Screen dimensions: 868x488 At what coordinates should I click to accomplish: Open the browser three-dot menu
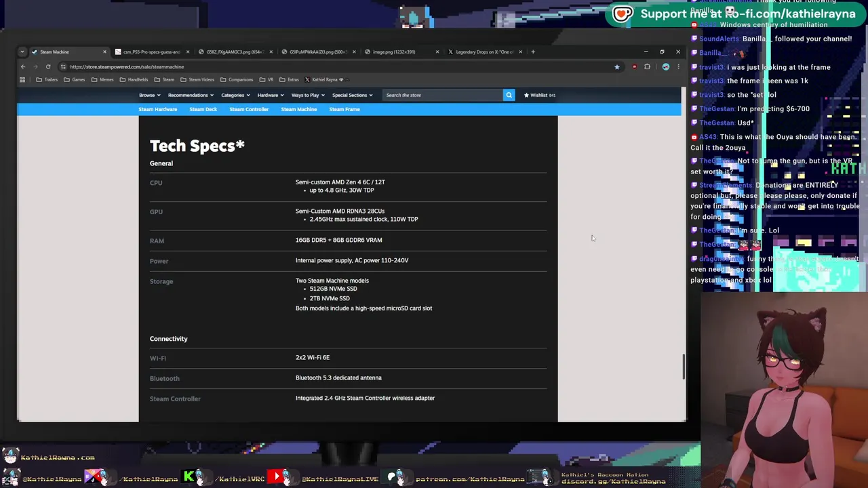pos(678,66)
